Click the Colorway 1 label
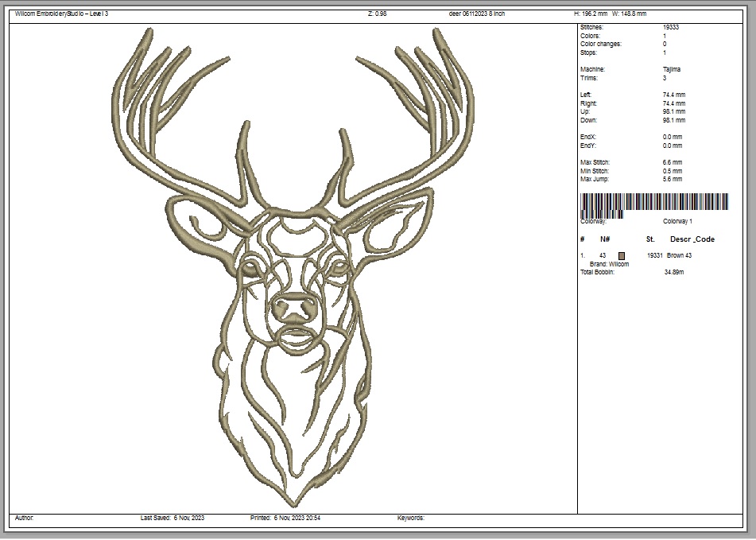Viewport: 756px width, 540px height. tap(677, 221)
